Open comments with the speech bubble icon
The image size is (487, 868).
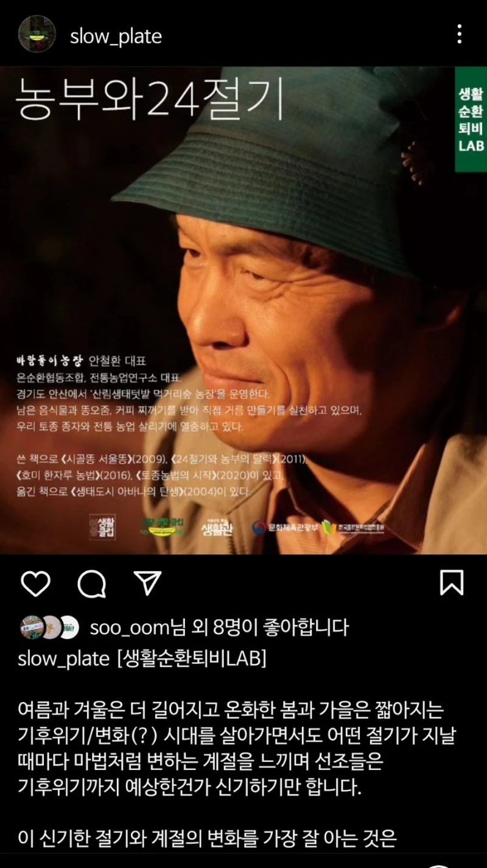(92, 584)
